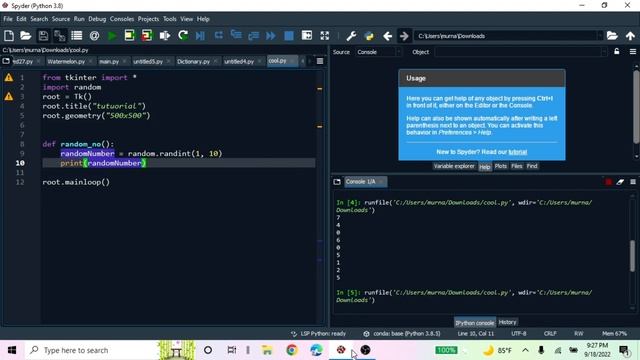
Task: Open Chrome from Windows taskbar
Action: tap(291, 350)
